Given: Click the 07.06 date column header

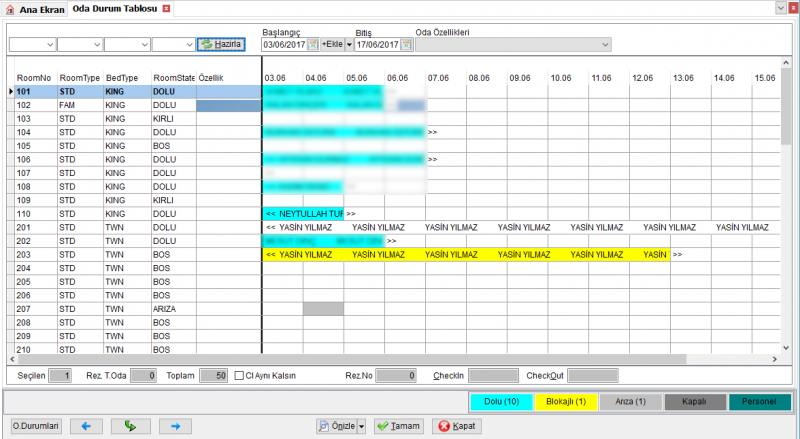Looking at the screenshot, I should click(x=438, y=78).
